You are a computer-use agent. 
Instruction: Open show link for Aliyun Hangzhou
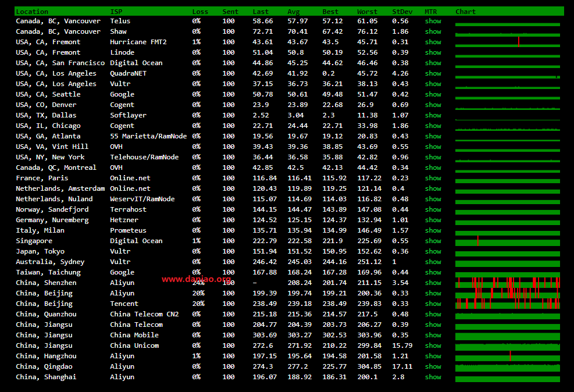433,356
